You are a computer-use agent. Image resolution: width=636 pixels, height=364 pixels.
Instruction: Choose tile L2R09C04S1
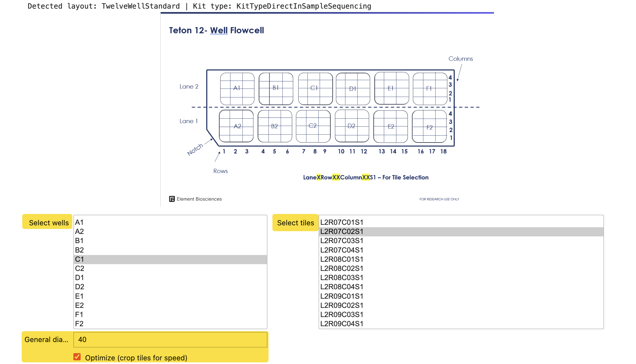click(x=461, y=324)
